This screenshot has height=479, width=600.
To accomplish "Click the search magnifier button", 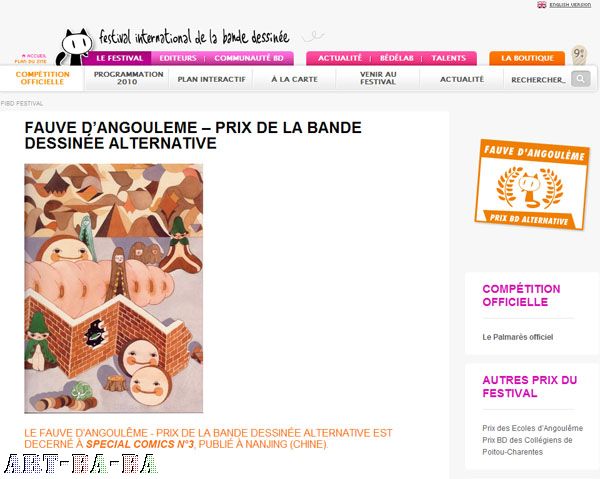I will tap(580, 79).
